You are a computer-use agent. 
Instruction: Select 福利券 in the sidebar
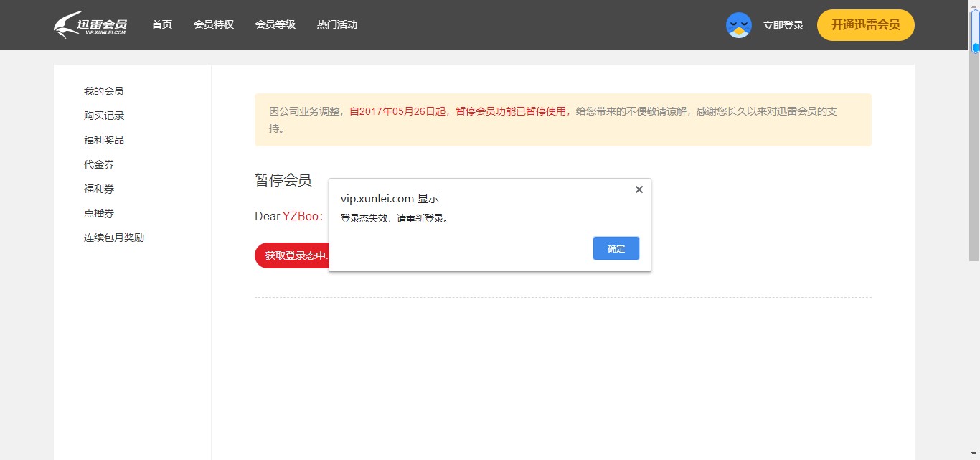click(98, 189)
